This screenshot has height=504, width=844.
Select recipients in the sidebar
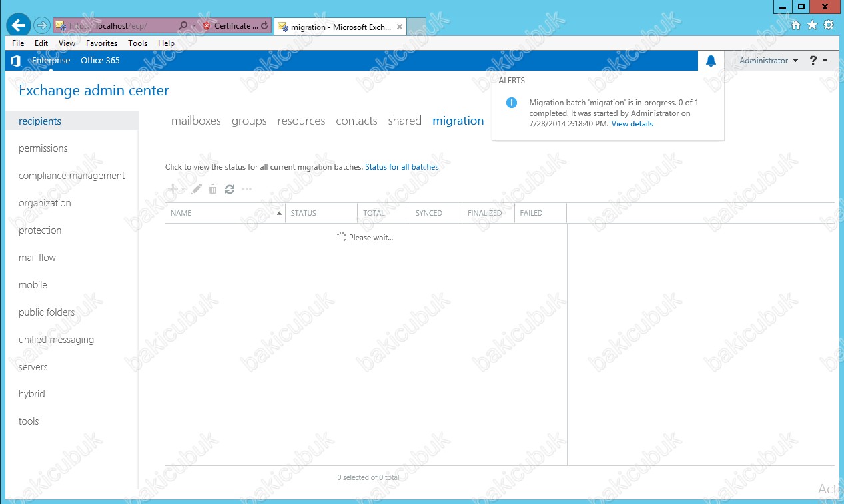point(71,121)
